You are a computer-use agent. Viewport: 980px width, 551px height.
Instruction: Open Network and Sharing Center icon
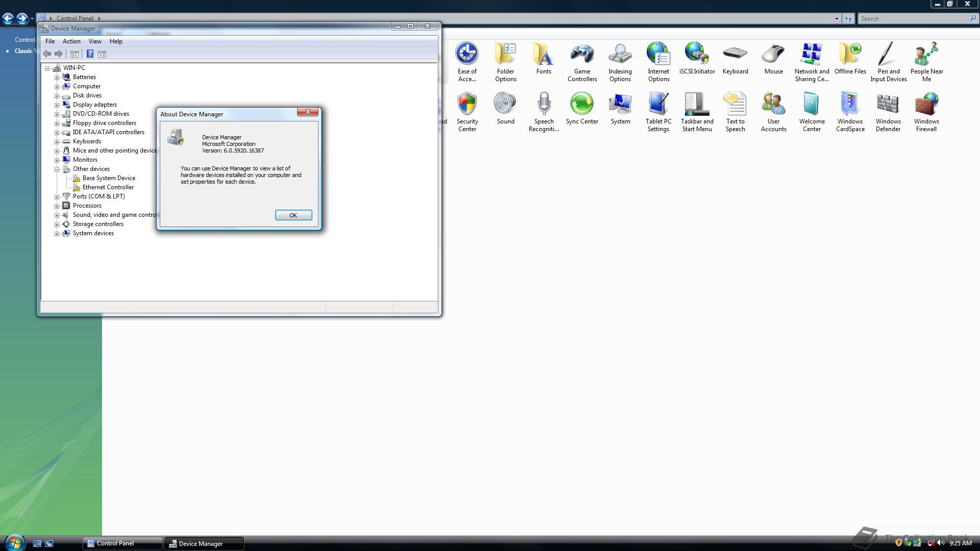[x=812, y=62]
